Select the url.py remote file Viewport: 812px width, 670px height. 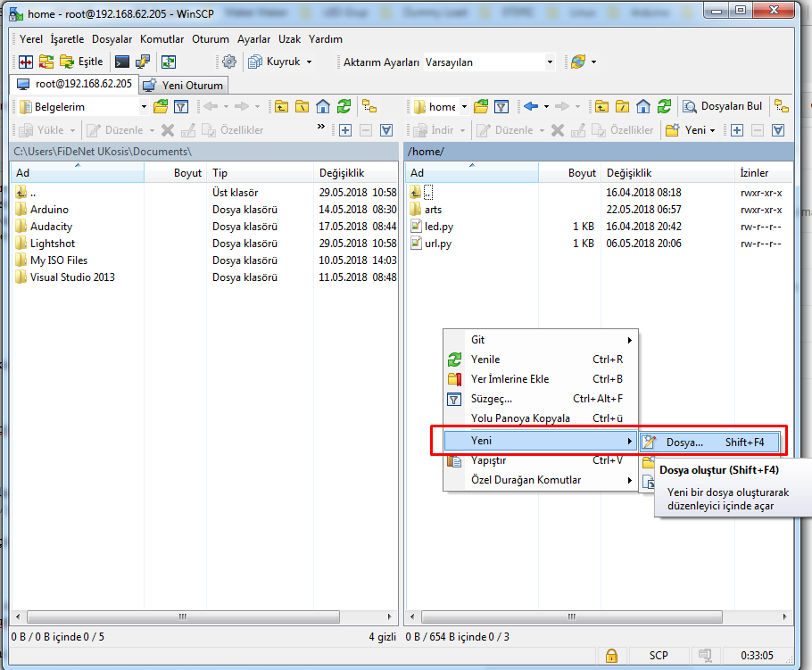tap(437, 244)
